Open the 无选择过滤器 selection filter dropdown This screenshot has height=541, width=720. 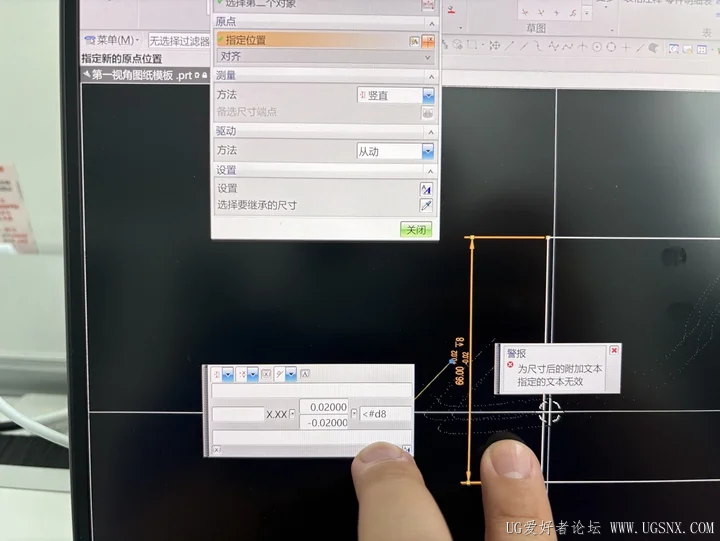click(179, 41)
